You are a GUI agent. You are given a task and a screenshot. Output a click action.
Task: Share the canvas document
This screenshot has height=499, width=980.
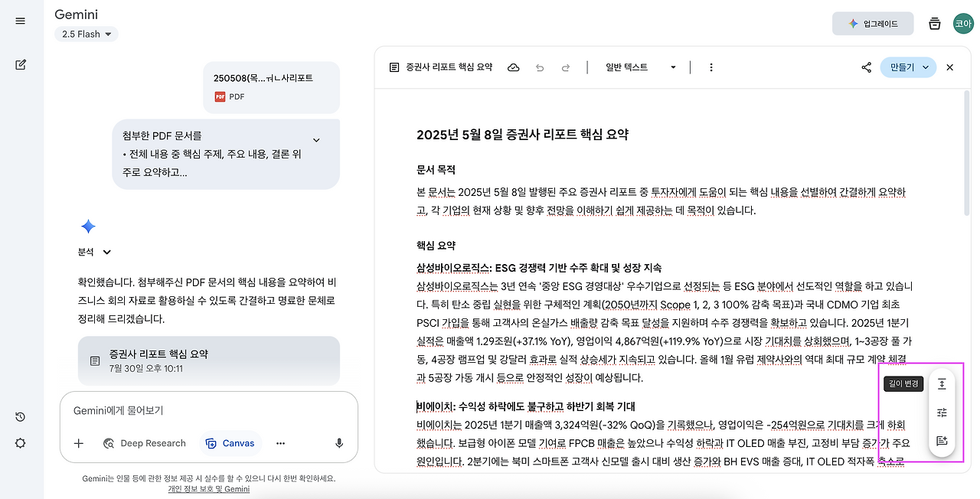coord(867,67)
